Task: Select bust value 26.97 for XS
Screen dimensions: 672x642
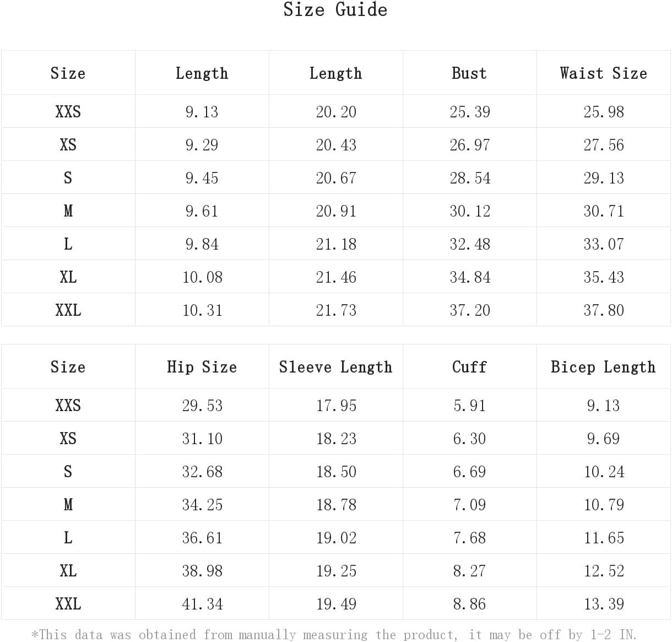Action: coord(470,145)
